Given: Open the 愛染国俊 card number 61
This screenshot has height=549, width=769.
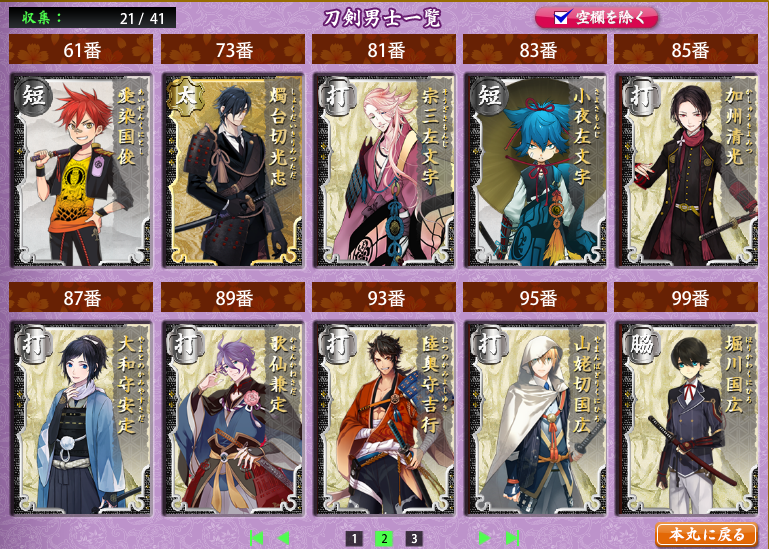Looking at the screenshot, I should (x=81, y=170).
